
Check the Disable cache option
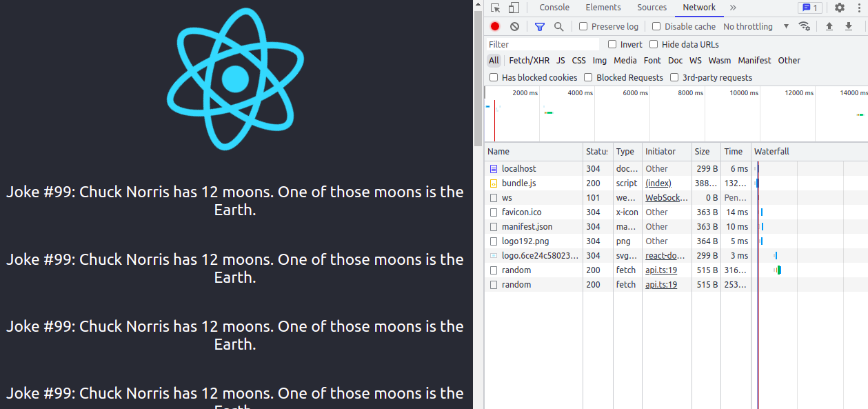(x=656, y=26)
